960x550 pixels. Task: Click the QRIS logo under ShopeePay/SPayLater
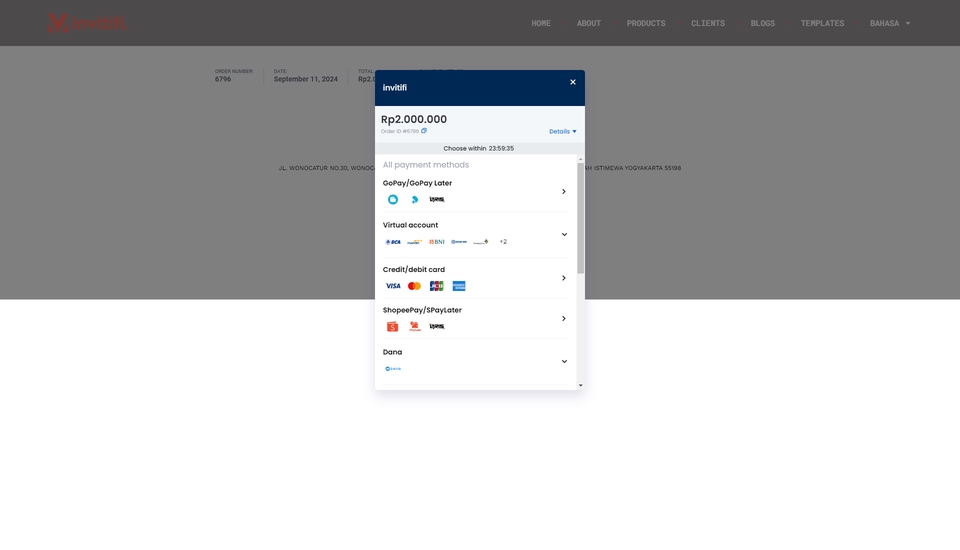pos(437,326)
